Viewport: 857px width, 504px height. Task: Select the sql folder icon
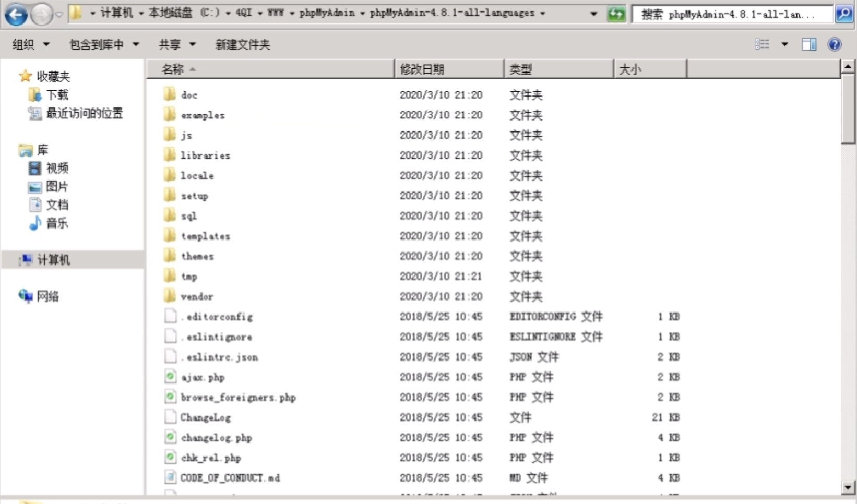click(x=170, y=215)
